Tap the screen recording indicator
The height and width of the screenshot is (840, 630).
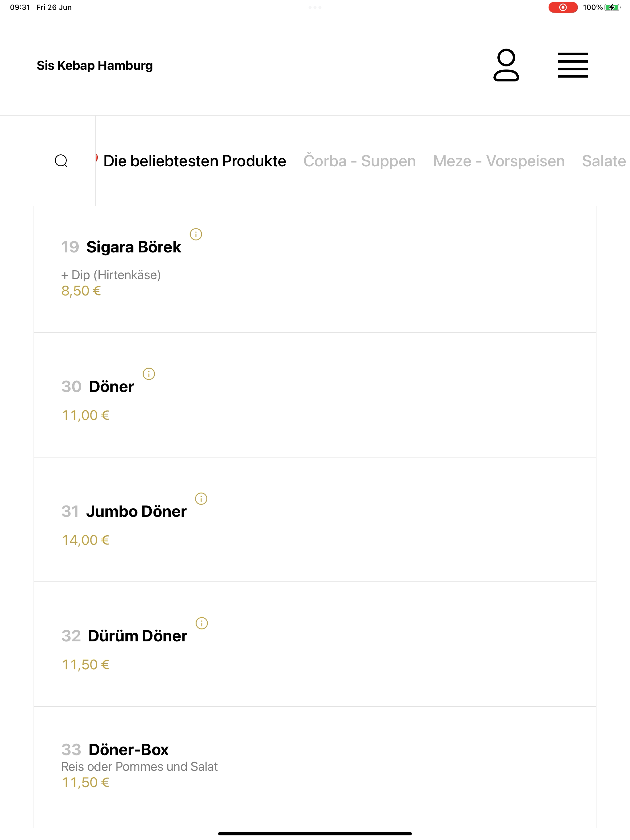[563, 7]
